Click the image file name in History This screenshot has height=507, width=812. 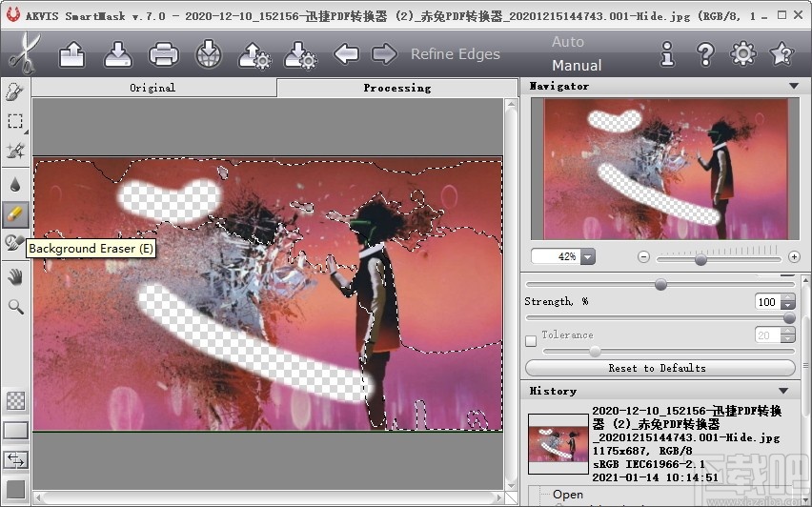coord(687,424)
